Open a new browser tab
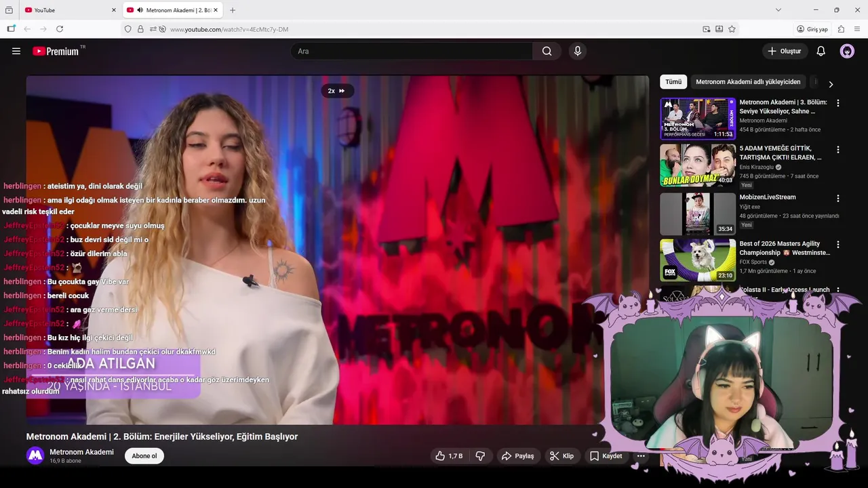 point(233,10)
